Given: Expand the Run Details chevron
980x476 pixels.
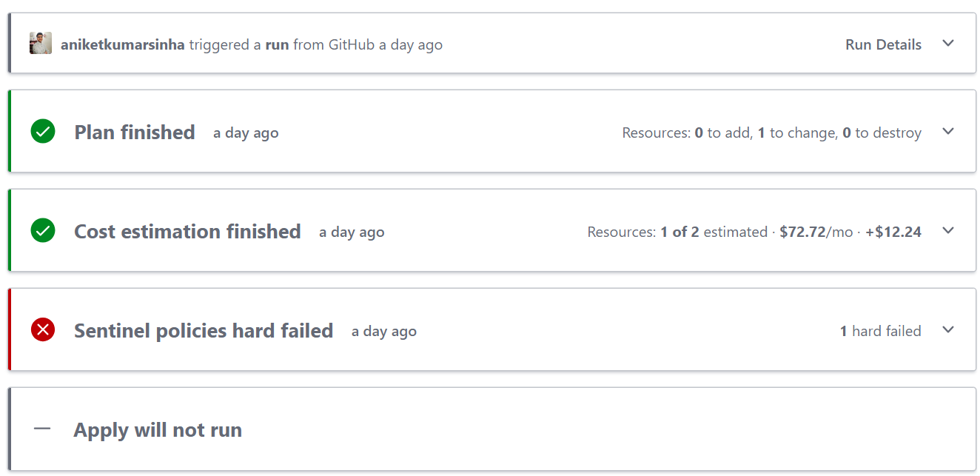Looking at the screenshot, I should click(x=948, y=44).
